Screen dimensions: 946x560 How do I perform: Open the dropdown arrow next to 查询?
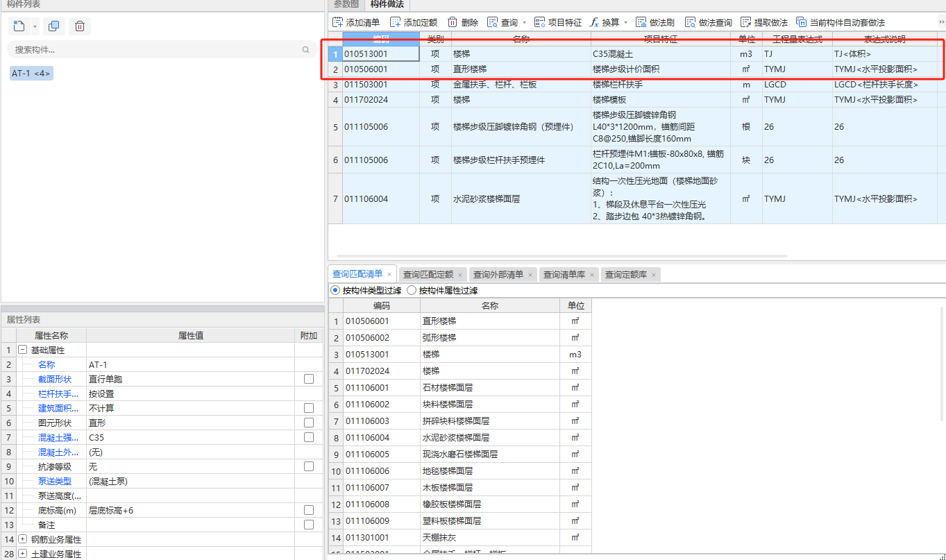pyautogui.click(x=524, y=23)
